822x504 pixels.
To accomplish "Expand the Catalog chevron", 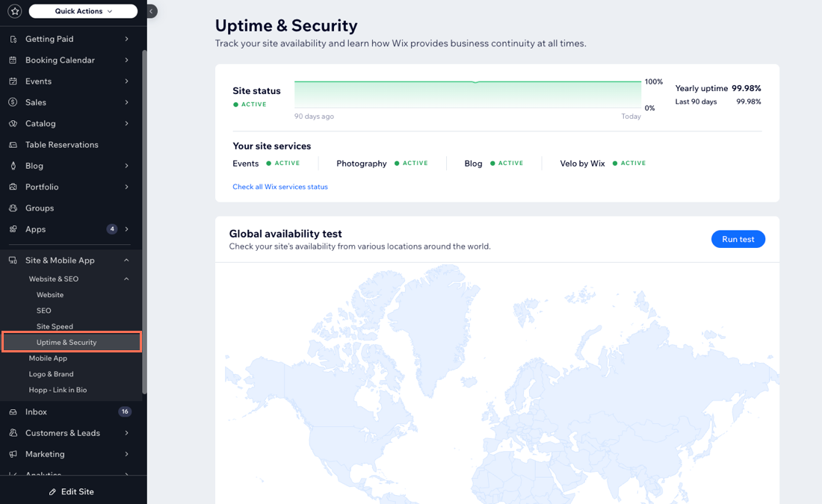I will tap(127, 124).
